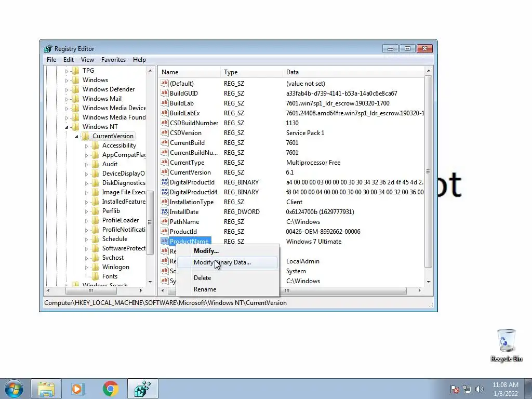Click the InstallDate DWORD value icon
Screen dimensions: 532x399
tap(165, 211)
